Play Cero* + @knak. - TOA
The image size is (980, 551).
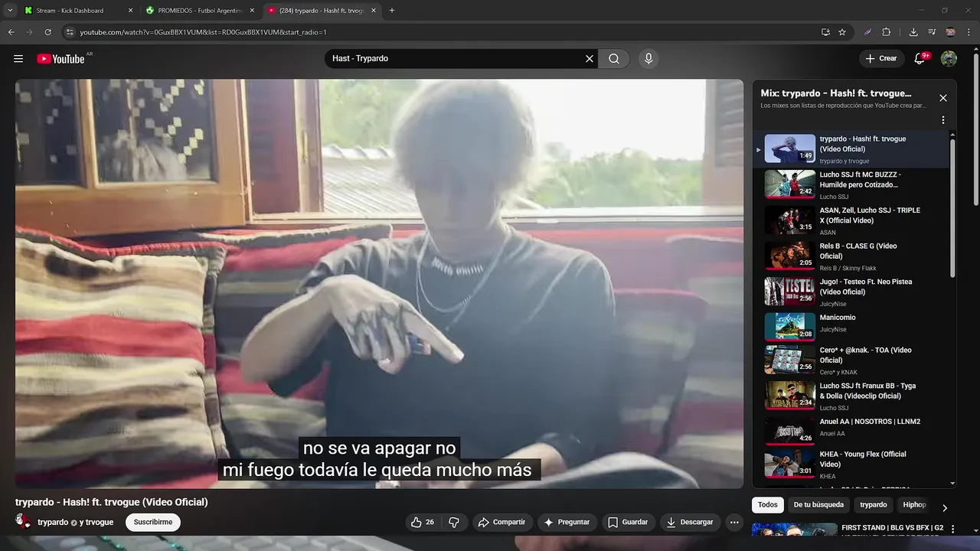coord(850,360)
